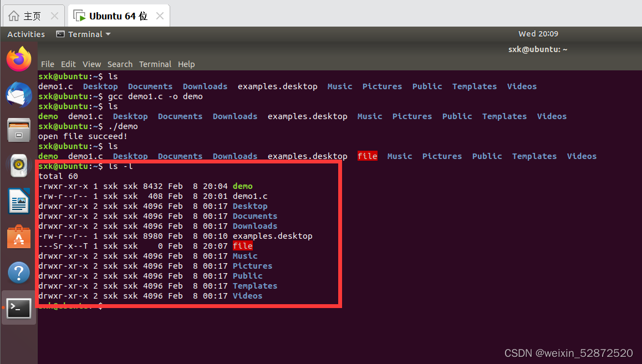Click the green 'demo' entry in ls -l listing
The image size is (642, 364).
pyautogui.click(x=243, y=186)
